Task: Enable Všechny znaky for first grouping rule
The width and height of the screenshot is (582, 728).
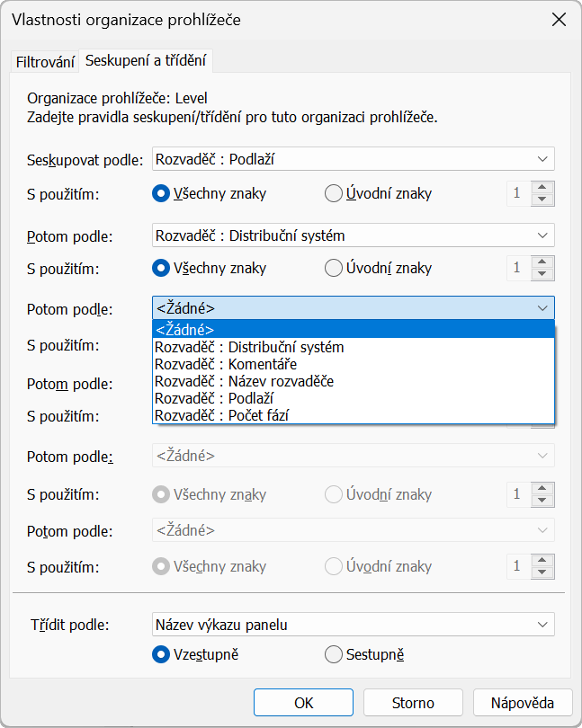Action: pyautogui.click(x=161, y=193)
